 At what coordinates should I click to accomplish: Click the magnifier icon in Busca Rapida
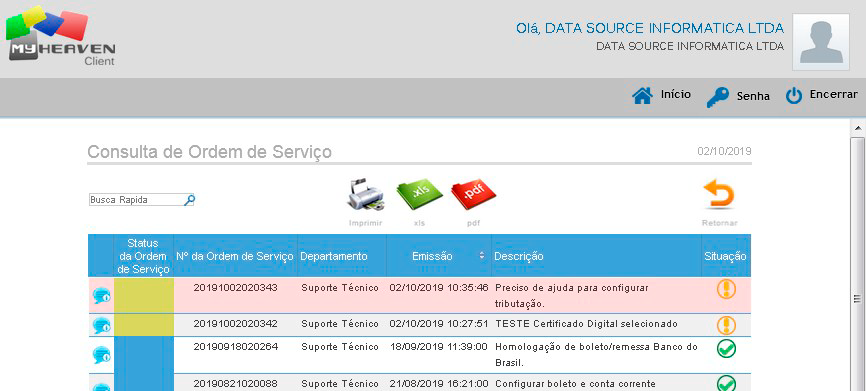point(189,200)
